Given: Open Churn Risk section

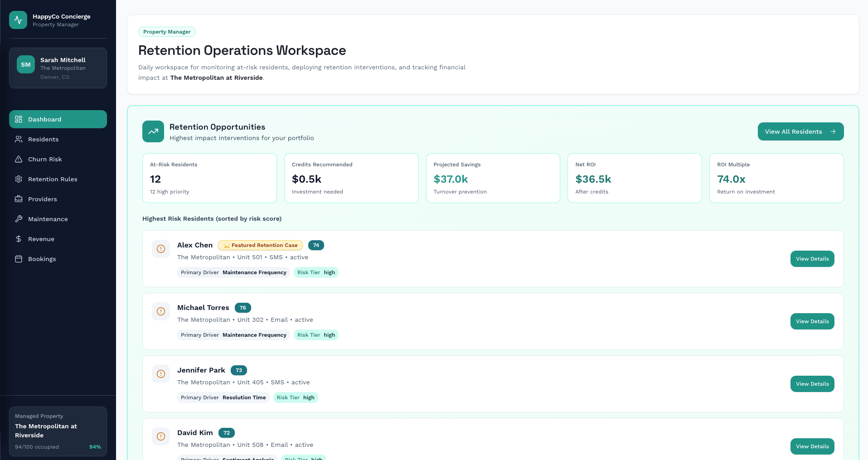Looking at the screenshot, I should (58, 159).
